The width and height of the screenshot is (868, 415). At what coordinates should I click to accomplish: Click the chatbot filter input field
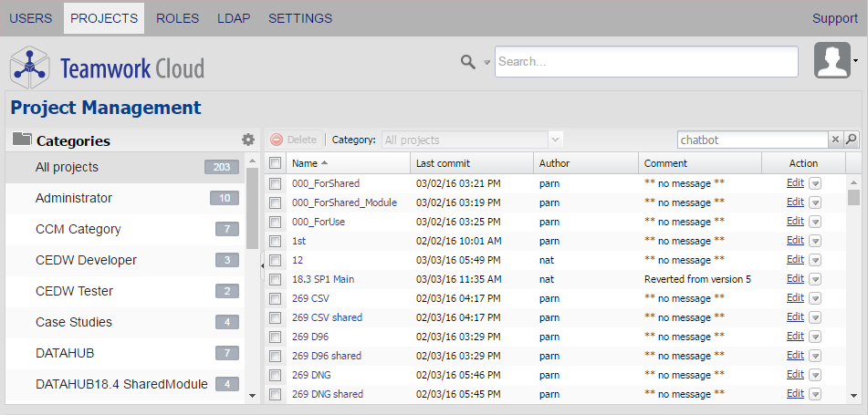pyautogui.click(x=753, y=140)
